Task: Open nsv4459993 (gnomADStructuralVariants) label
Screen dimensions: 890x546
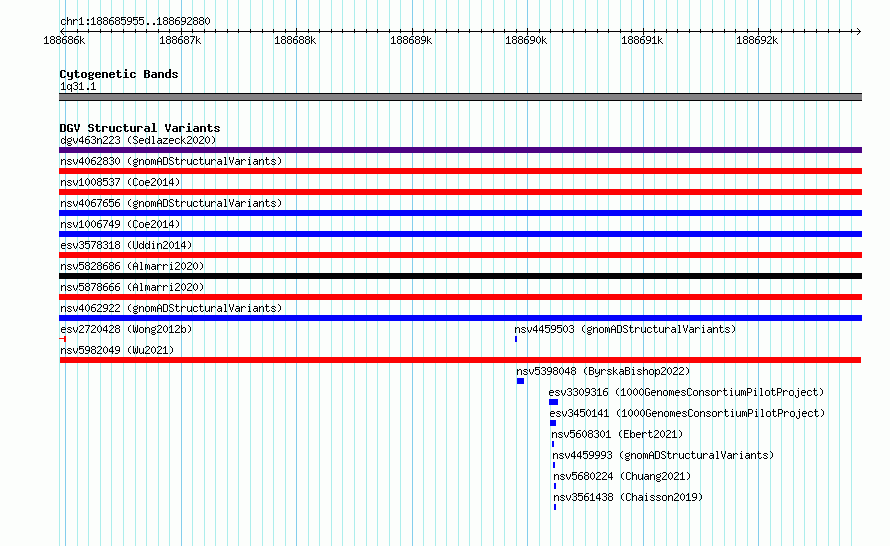Action: pyautogui.click(x=663, y=455)
